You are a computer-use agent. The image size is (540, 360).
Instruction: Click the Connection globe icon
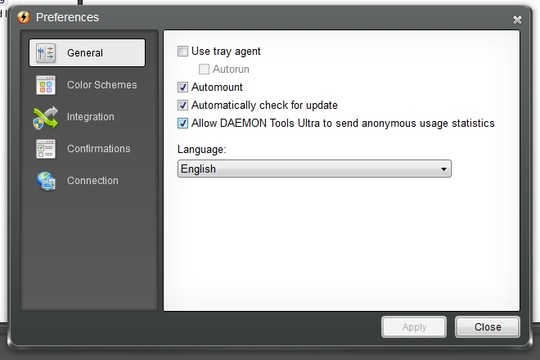pos(46,181)
